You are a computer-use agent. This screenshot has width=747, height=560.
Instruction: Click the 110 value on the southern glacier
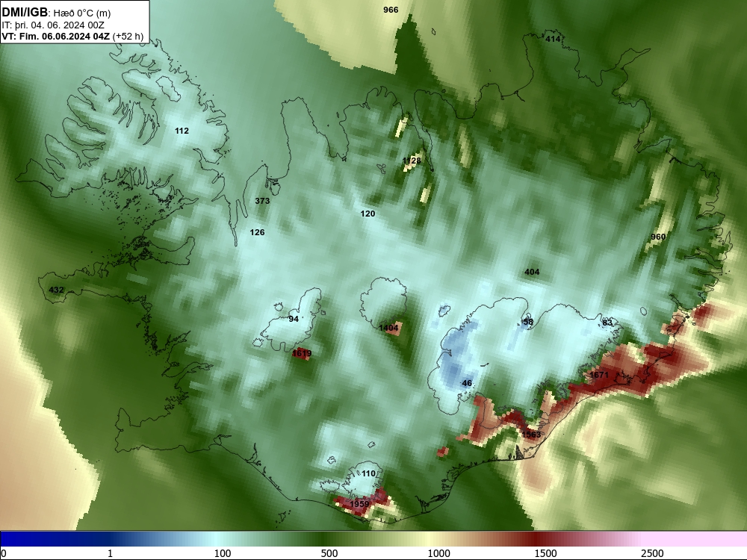pos(368,473)
